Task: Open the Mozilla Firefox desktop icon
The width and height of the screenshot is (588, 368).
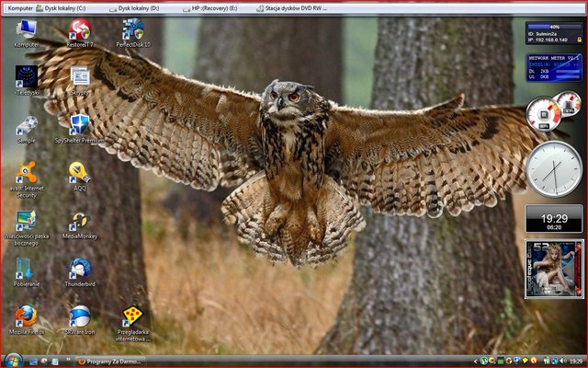Action: click(x=26, y=318)
